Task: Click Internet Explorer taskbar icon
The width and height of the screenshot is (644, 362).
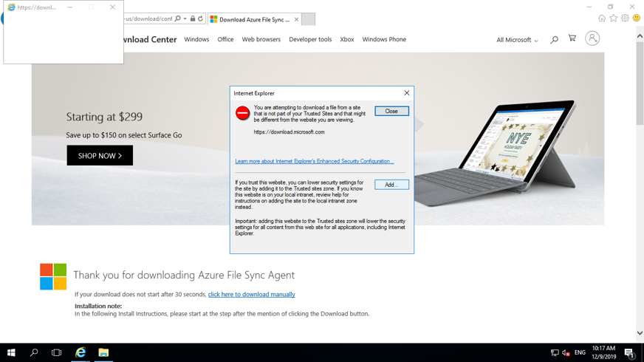Action: [x=80, y=352]
